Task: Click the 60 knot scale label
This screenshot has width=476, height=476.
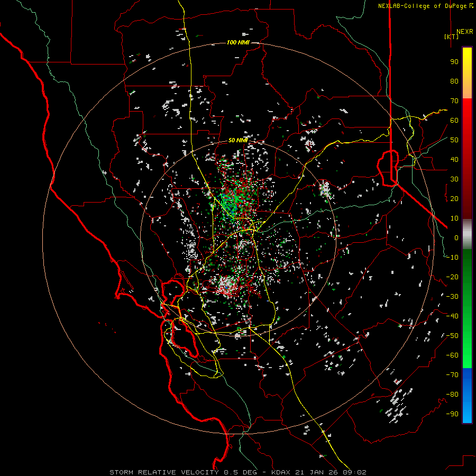Action: (454, 121)
